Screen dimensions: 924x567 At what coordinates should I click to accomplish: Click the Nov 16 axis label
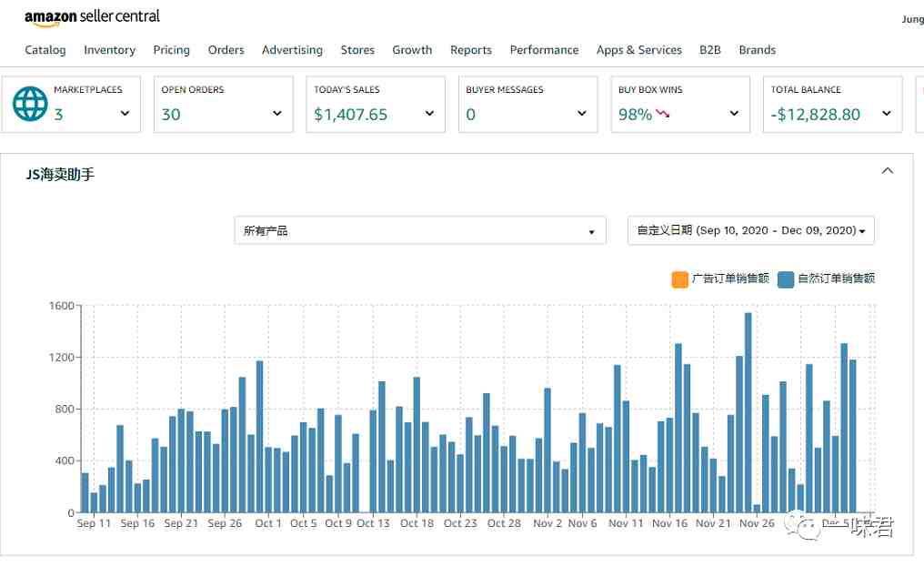669,523
